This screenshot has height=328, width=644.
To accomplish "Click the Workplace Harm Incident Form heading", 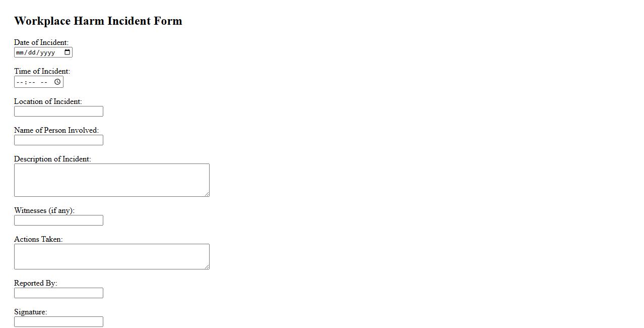I will [98, 21].
